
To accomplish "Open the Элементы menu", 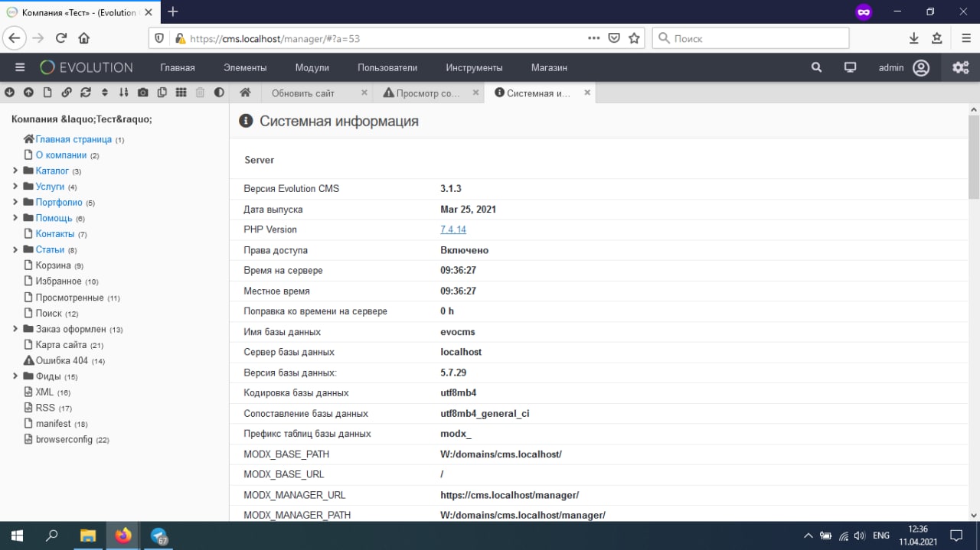I will [x=245, y=67].
